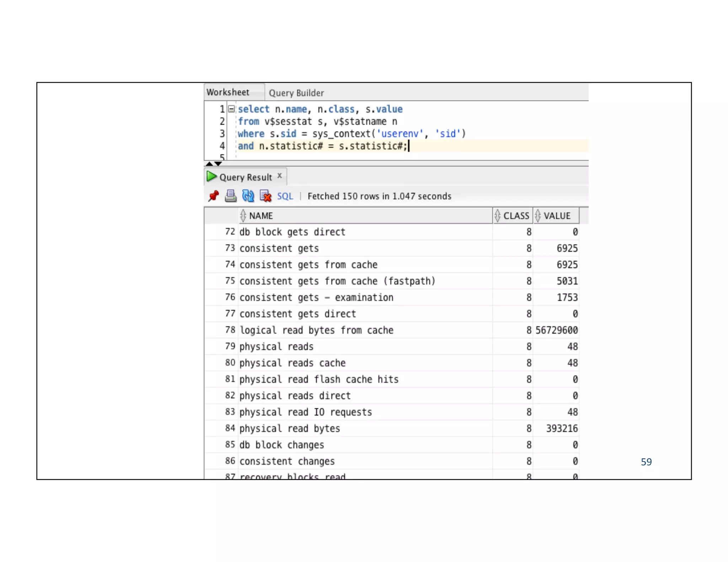Click the CLASS column sort icon
Image resolution: width=728 pixels, height=562 pixels.
click(497, 216)
